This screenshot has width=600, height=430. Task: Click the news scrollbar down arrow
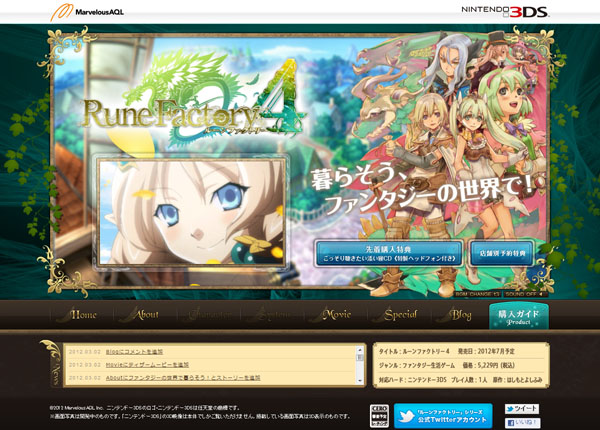coord(360,381)
